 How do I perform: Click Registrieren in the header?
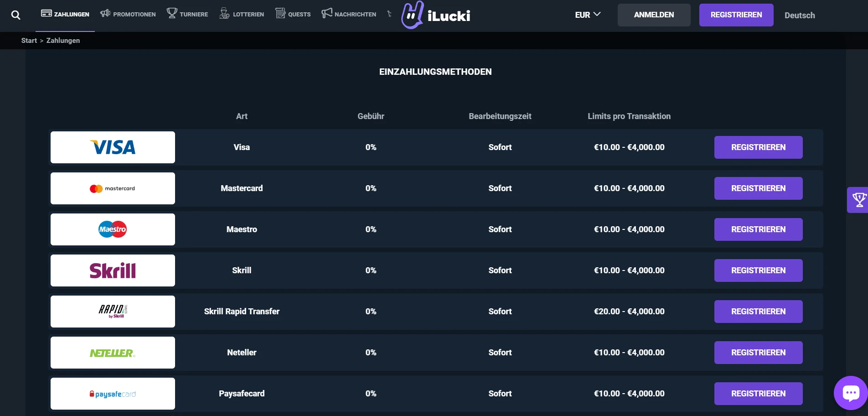[x=736, y=15]
